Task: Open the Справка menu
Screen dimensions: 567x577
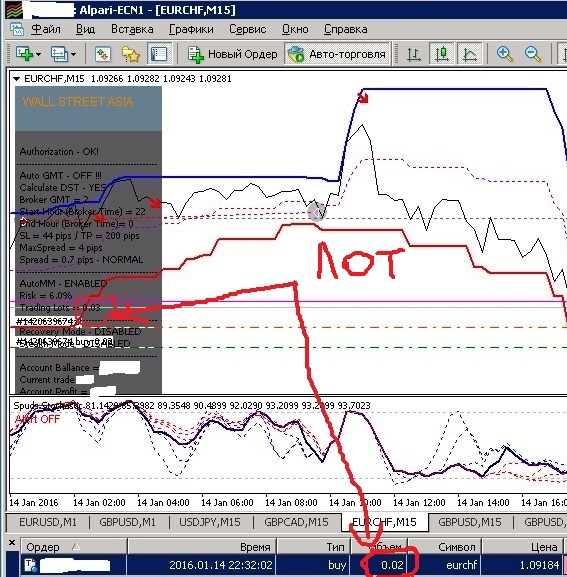Action: coord(345,29)
